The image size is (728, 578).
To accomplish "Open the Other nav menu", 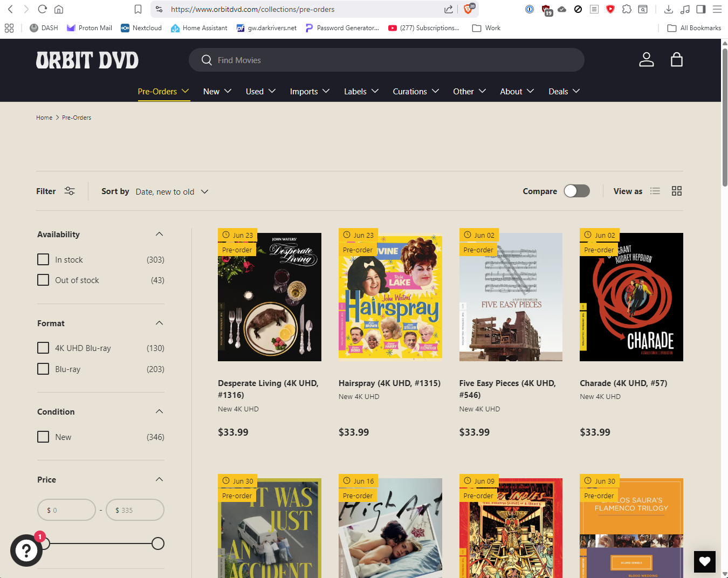I will tap(470, 92).
